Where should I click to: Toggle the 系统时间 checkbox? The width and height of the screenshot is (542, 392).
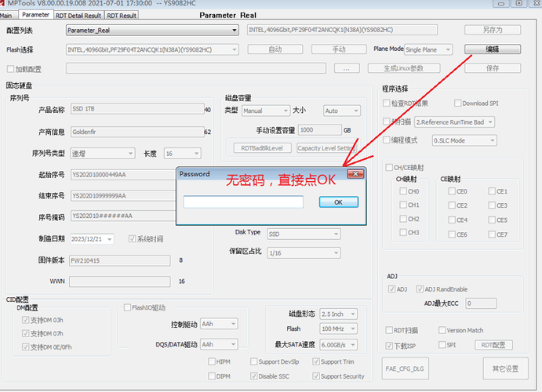132,238
